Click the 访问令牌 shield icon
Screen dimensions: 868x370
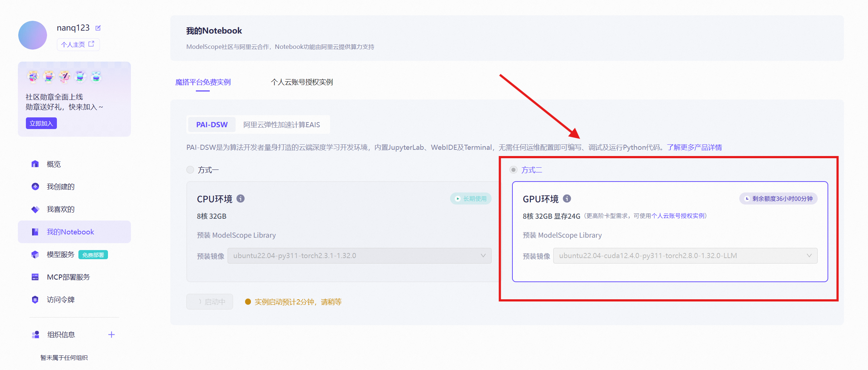tap(35, 300)
